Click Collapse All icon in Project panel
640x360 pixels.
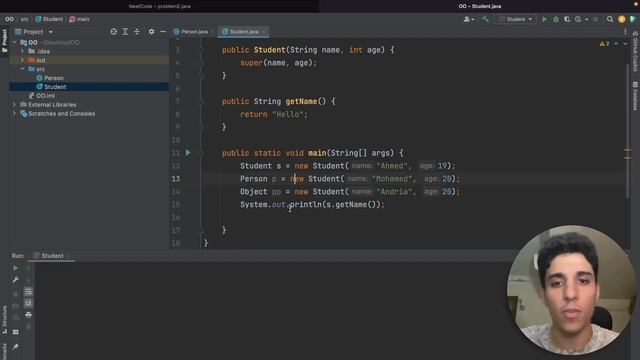coord(137,31)
